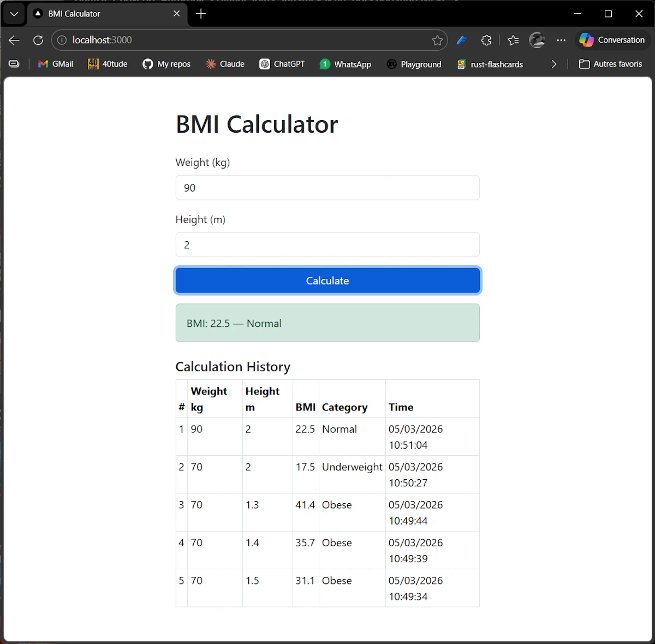The width and height of the screenshot is (655, 644).
Task: Open a new browser tab
Action: (201, 14)
